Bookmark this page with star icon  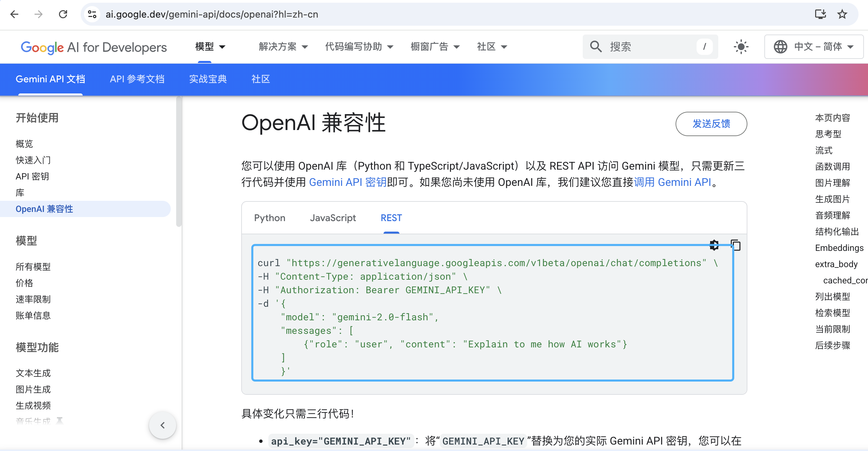pos(842,14)
